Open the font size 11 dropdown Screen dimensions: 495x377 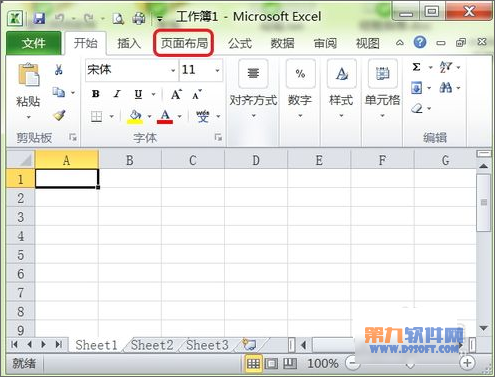217,70
